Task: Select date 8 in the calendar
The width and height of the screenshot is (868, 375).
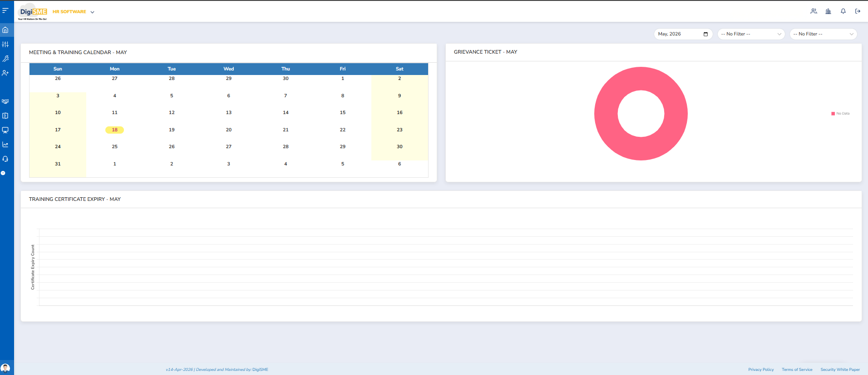Action: coord(343,96)
